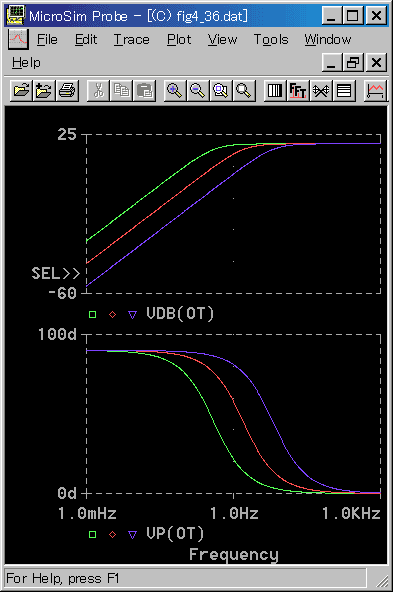Screen dimensions: 393x592
Task: Toggle the cursor display toolbar icon
Action: [x=375, y=91]
